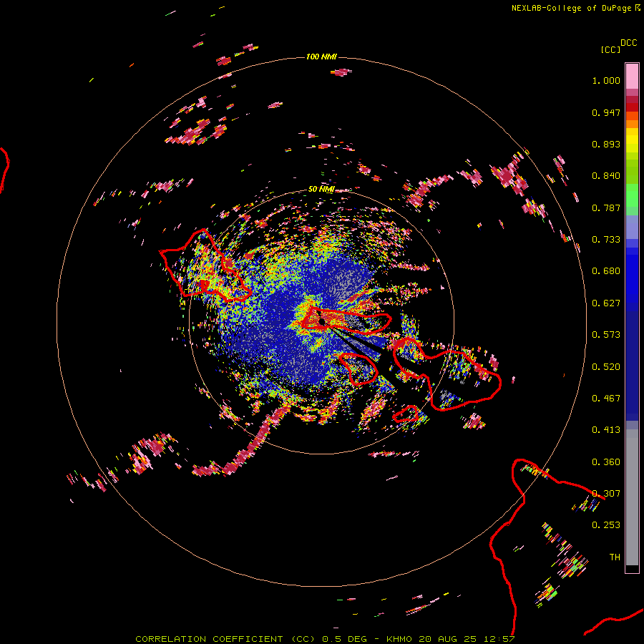Click the Correlation Coefficient KHMO caption text
Viewport: 644px width, 644px height.
pyautogui.click(x=325, y=639)
